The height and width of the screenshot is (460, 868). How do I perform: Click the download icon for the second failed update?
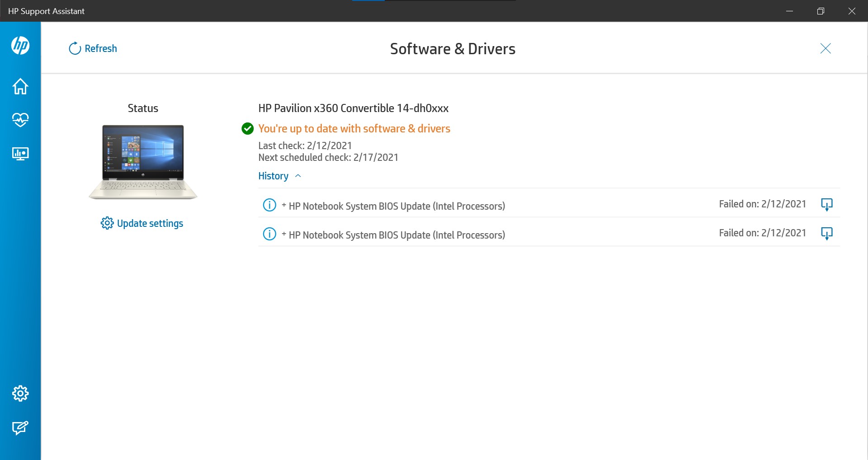tap(826, 234)
